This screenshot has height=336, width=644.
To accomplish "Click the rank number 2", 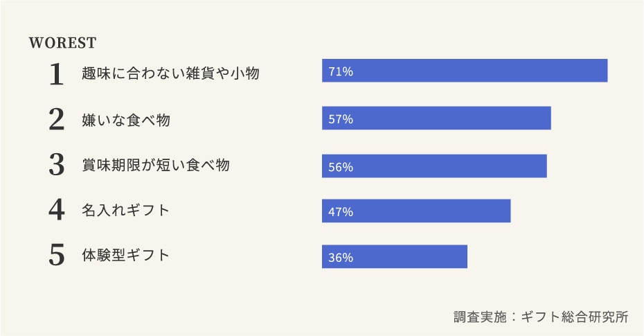I will coord(57,121).
